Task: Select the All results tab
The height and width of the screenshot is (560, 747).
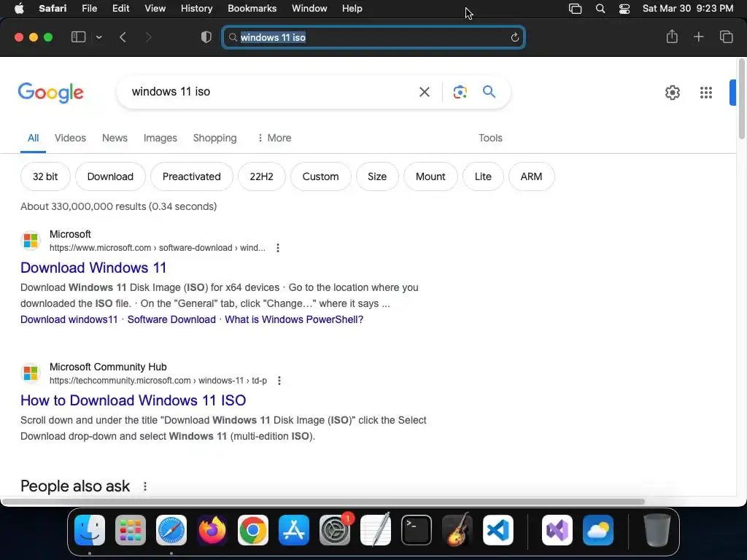Action: (x=33, y=138)
